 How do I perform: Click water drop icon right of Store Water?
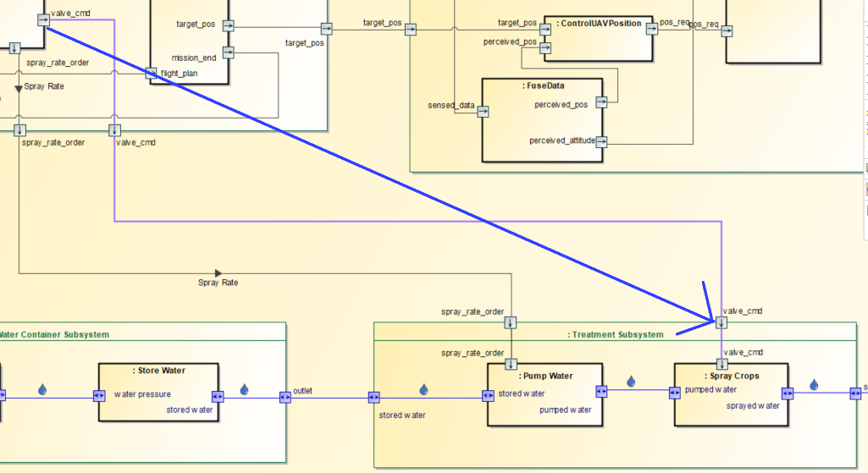pos(244,389)
